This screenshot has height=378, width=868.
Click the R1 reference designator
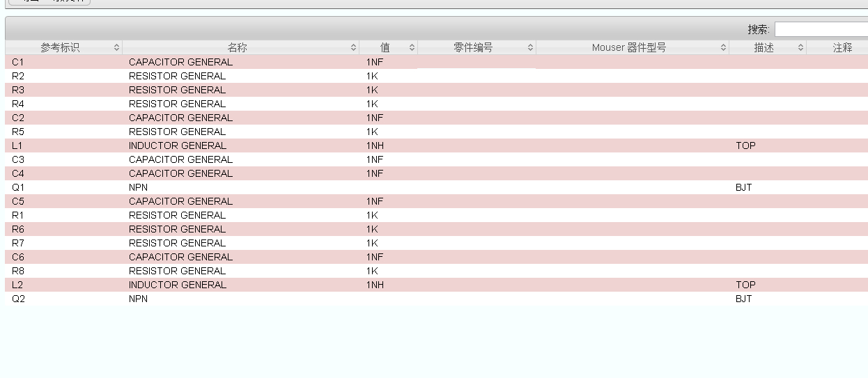[x=18, y=215]
